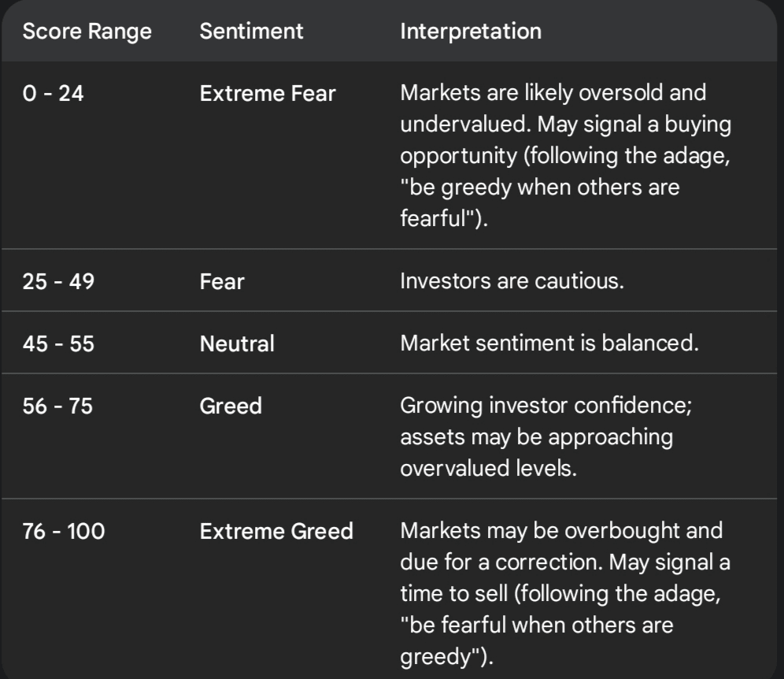Screen dimensions: 784x679
Task: Select the 25 - 49 score range cell
Action: 59,281
